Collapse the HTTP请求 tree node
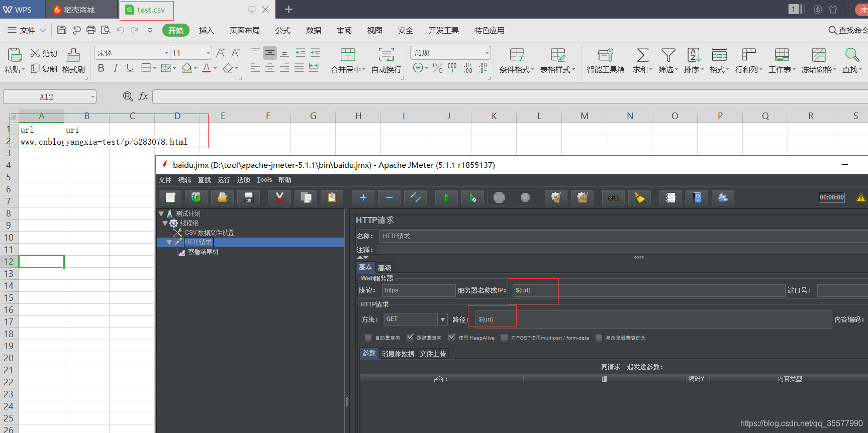Screen dimensions: 868x433 pyautogui.click(x=169, y=242)
